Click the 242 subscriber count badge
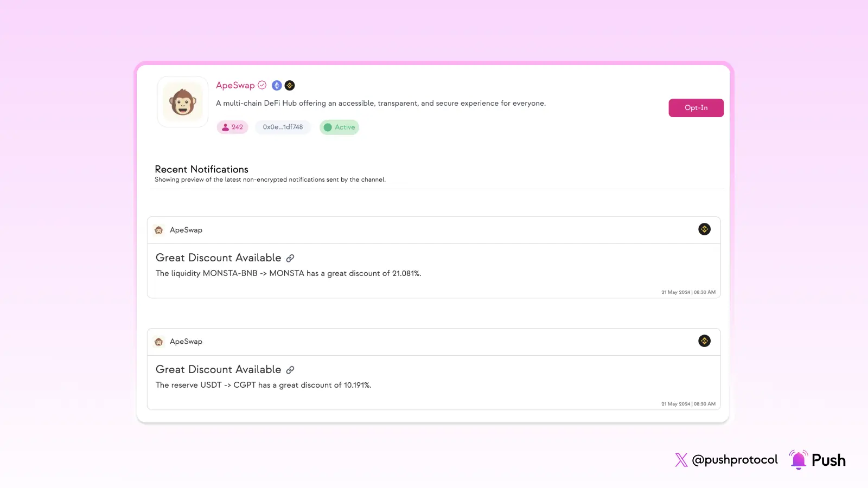Screen dimensions: 868x488 tap(232, 127)
